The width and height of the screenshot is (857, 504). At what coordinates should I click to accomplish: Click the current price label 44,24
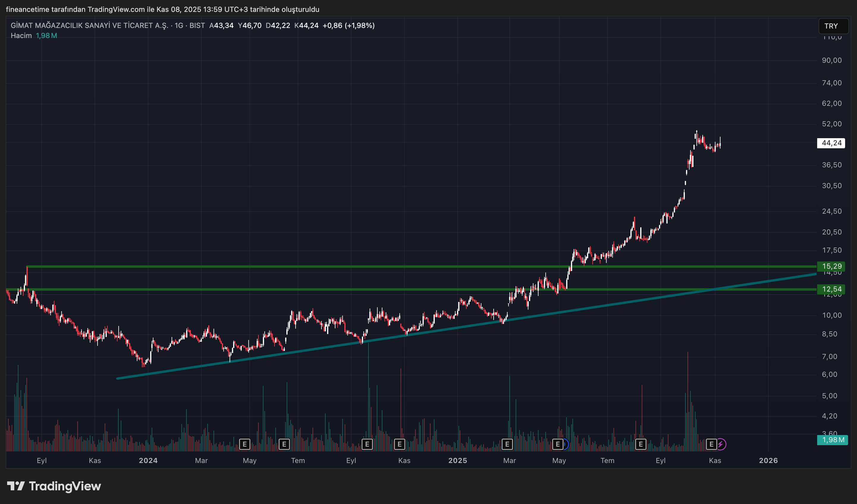click(x=831, y=143)
